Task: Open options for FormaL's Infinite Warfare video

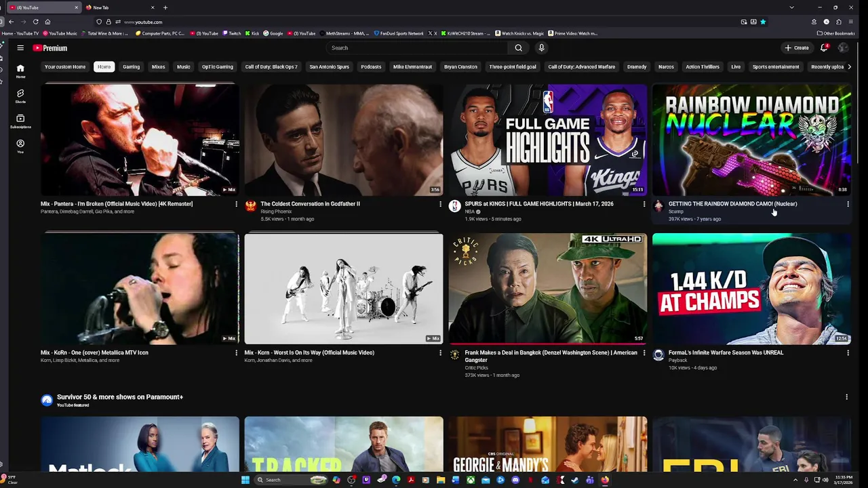Action: tap(848, 352)
